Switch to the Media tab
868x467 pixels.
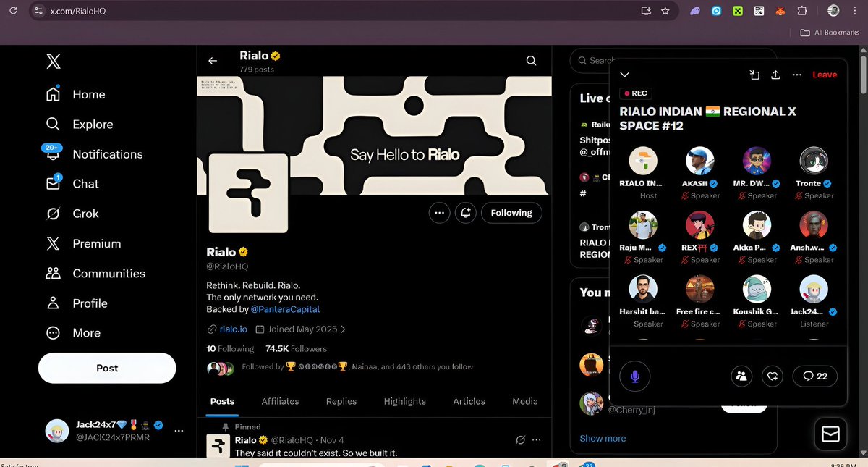(524, 401)
